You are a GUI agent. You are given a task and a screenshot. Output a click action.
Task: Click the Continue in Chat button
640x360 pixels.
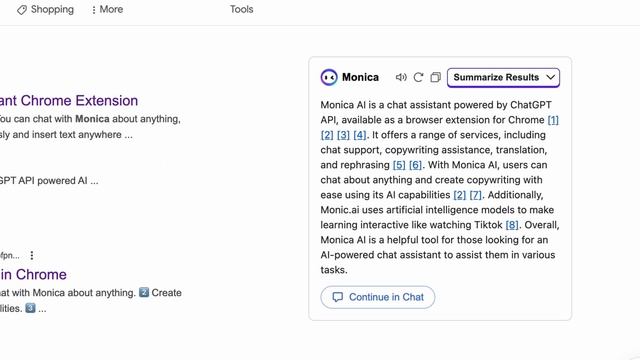pos(378,297)
